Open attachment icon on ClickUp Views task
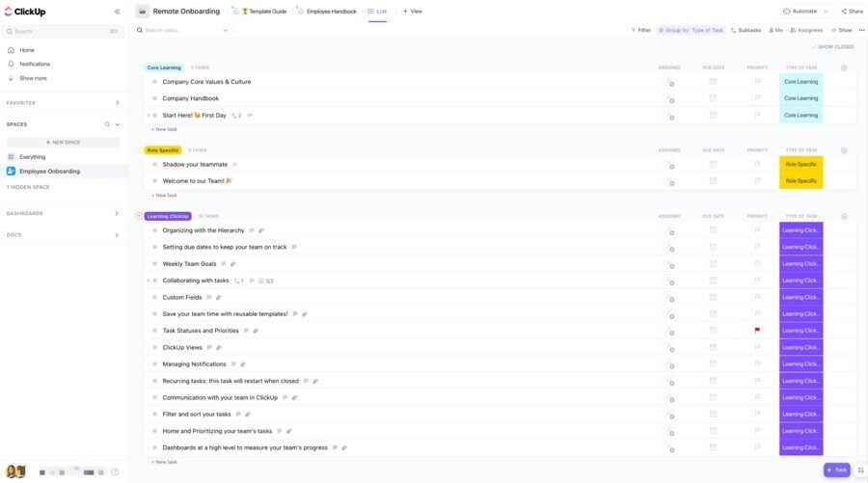The width and height of the screenshot is (868, 483). click(219, 348)
